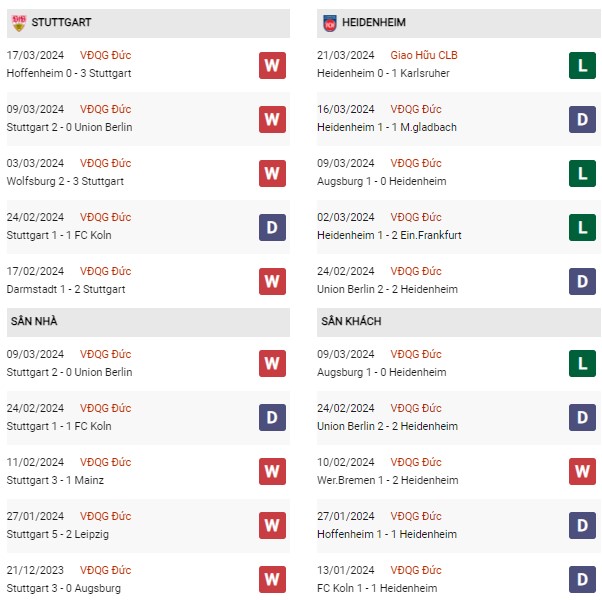The image size is (602, 600).
Task: Select the HEIDENHEIM section header
Action: [x=371, y=22]
